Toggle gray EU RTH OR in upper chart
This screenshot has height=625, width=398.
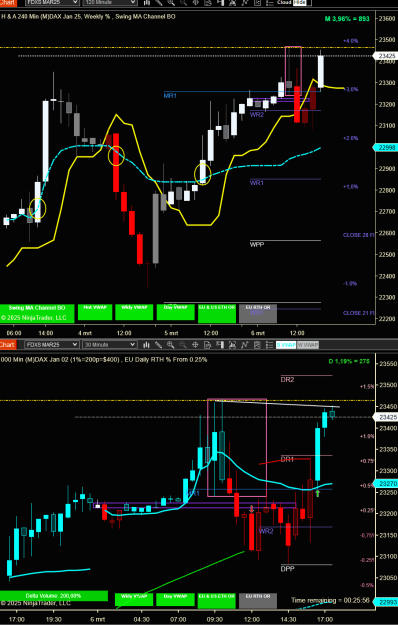pos(258,313)
